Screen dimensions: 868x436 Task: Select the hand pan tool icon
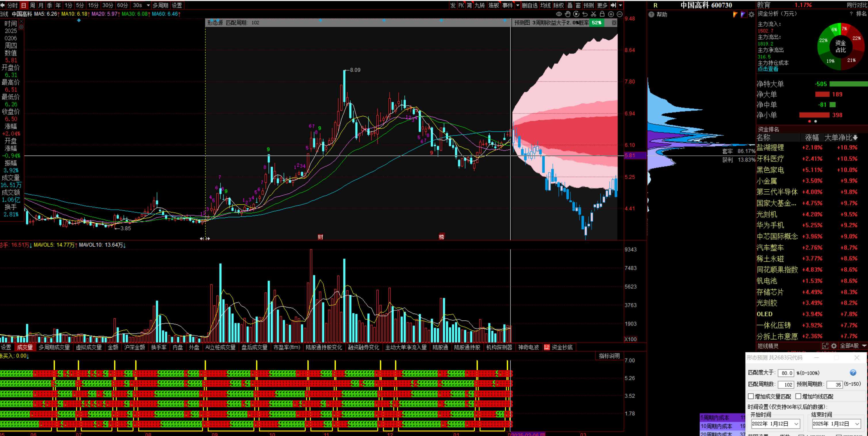tap(567, 14)
